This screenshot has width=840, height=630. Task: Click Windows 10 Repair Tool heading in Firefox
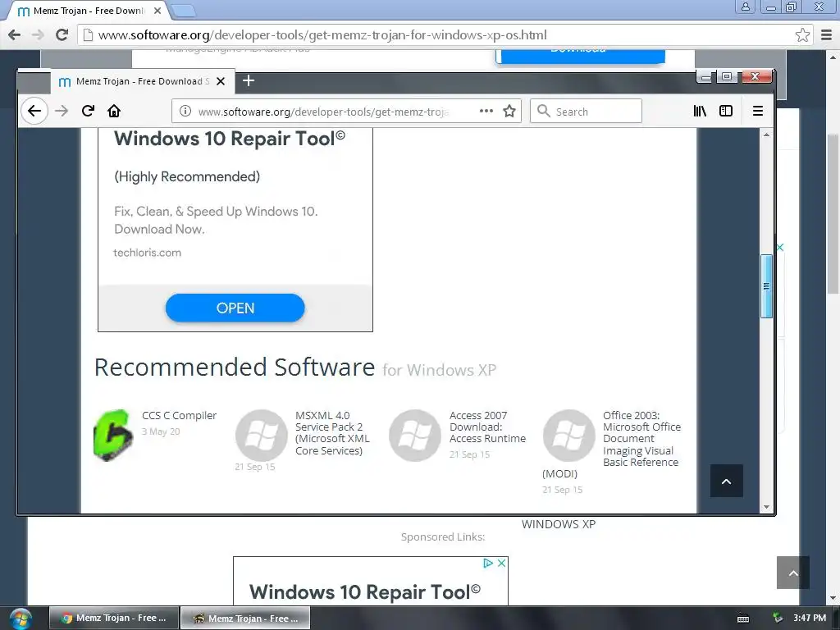(230, 139)
